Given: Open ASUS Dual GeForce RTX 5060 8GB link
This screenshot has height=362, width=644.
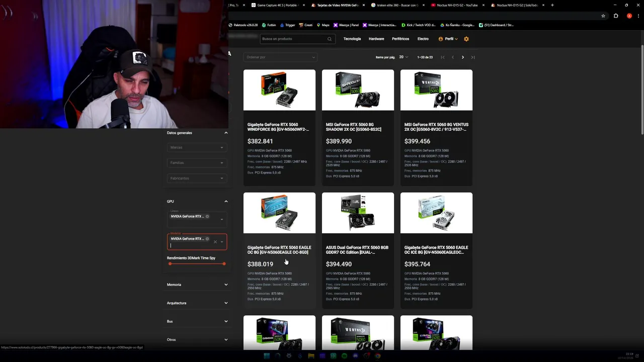Looking at the screenshot, I should 357,250.
